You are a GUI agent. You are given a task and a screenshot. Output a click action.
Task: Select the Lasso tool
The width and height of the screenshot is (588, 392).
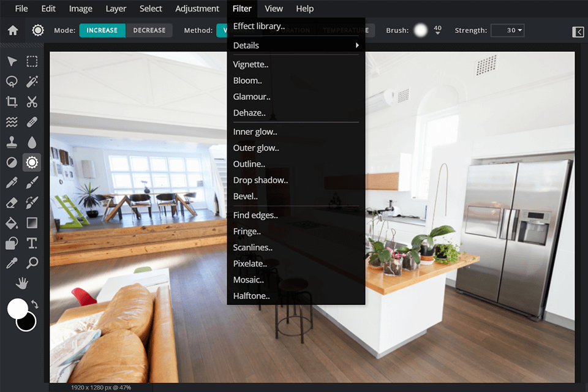tap(11, 81)
